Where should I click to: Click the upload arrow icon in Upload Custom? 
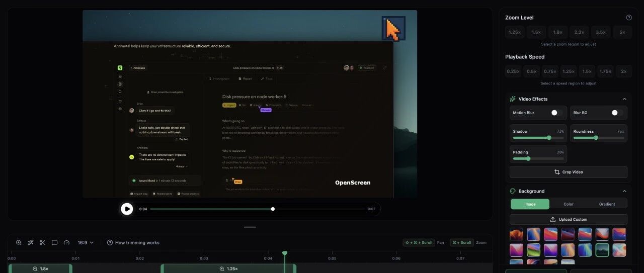coord(553,219)
